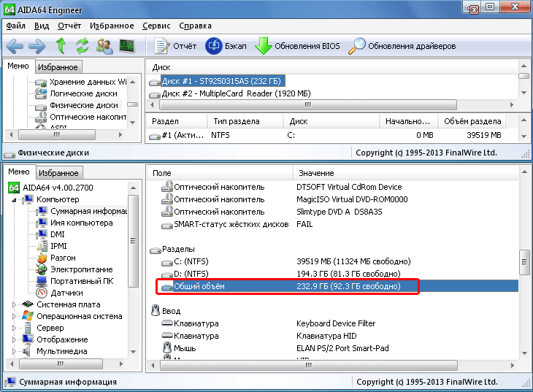
Task: Expand the Сервер tree node
Action: point(14,328)
